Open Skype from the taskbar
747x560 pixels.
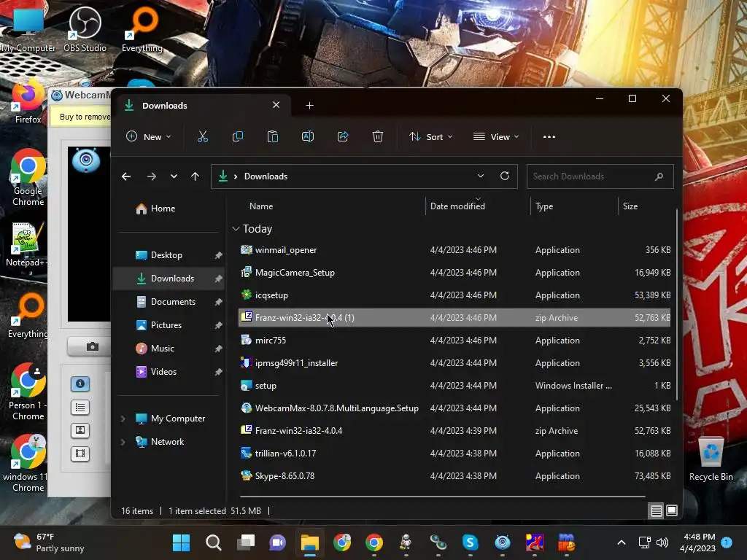(471, 542)
